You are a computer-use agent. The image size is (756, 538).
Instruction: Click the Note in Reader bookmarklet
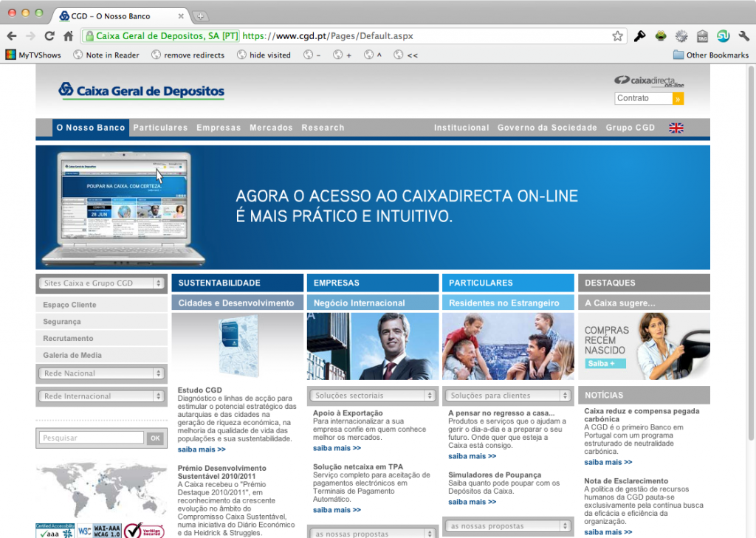[x=106, y=55]
